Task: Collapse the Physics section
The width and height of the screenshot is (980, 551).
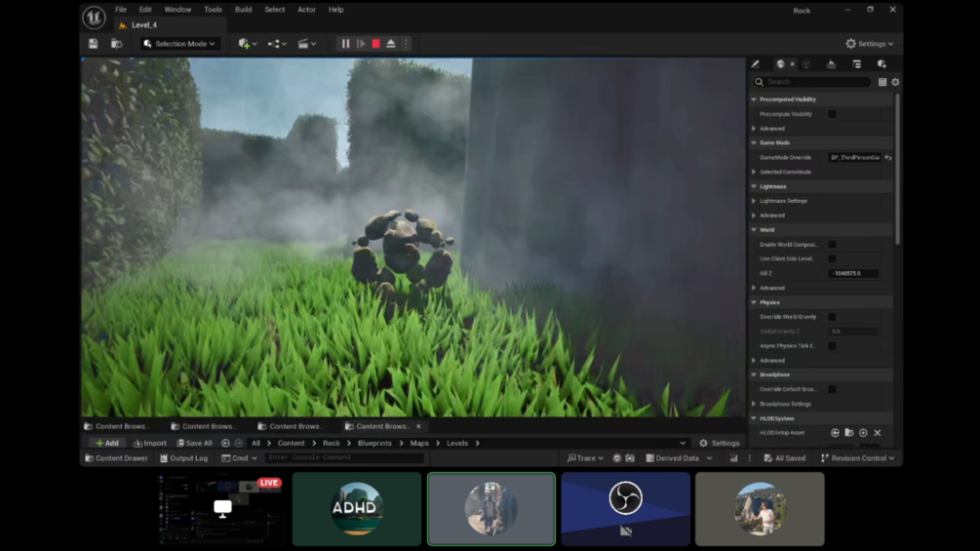Action: 754,302
